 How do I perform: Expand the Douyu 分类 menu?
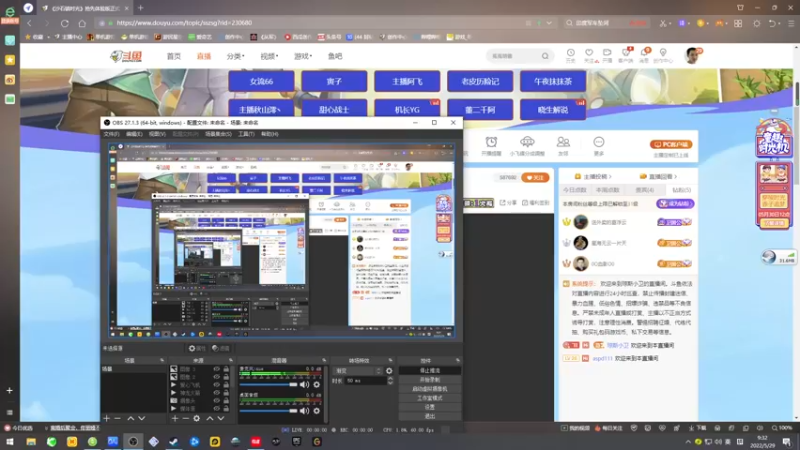coord(235,56)
